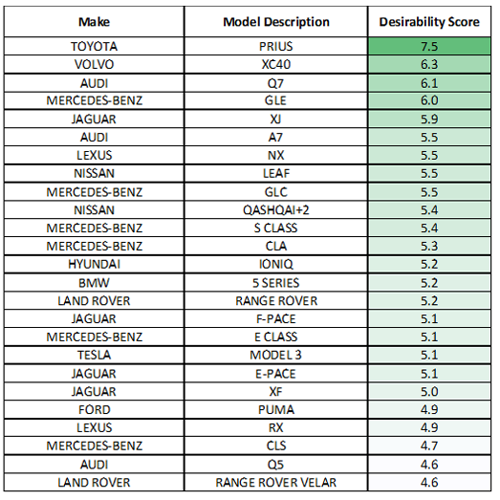Select the BMW make cell
The width and height of the screenshot is (500, 500).
pyautogui.click(x=94, y=283)
